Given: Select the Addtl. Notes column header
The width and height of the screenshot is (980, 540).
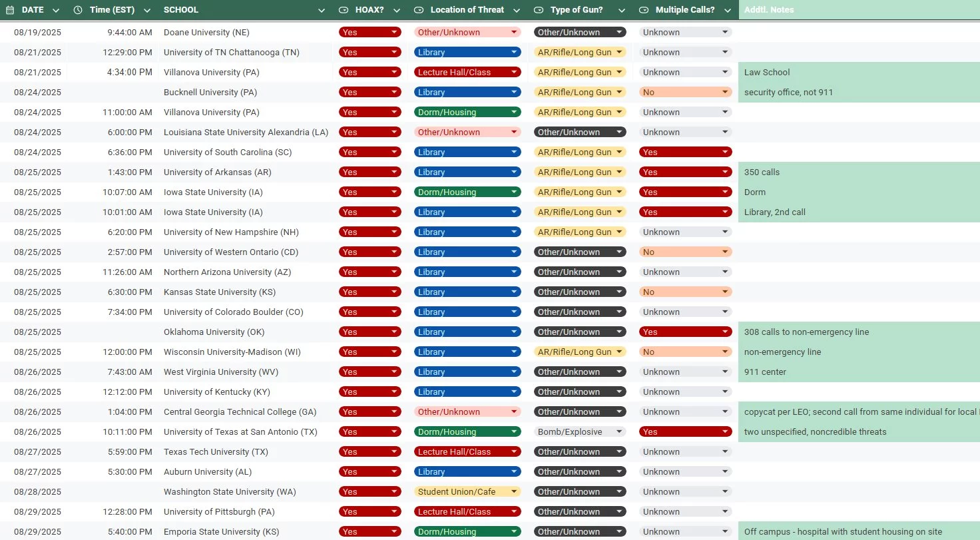Looking at the screenshot, I should coord(859,10).
